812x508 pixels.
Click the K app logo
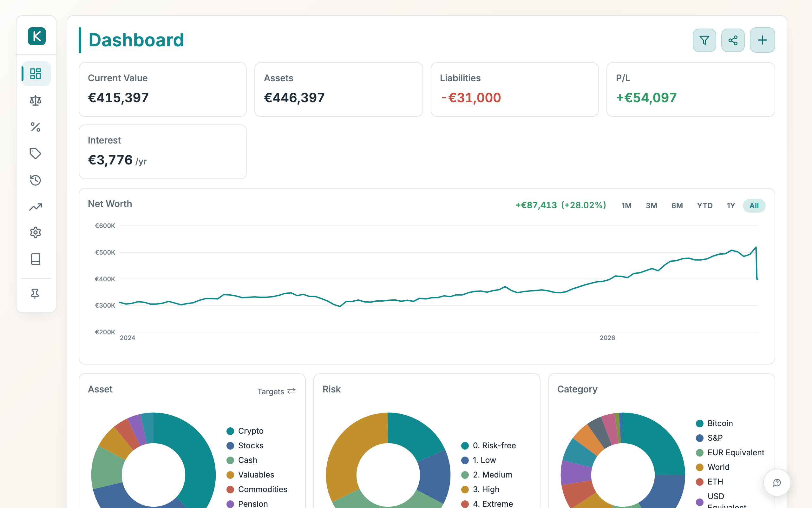[36, 36]
